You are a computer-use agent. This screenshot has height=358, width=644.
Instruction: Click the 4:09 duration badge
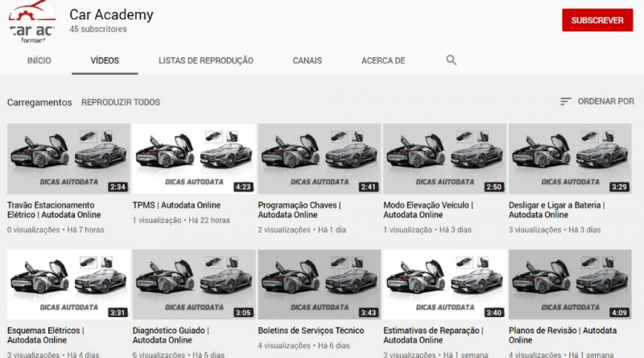(x=619, y=312)
